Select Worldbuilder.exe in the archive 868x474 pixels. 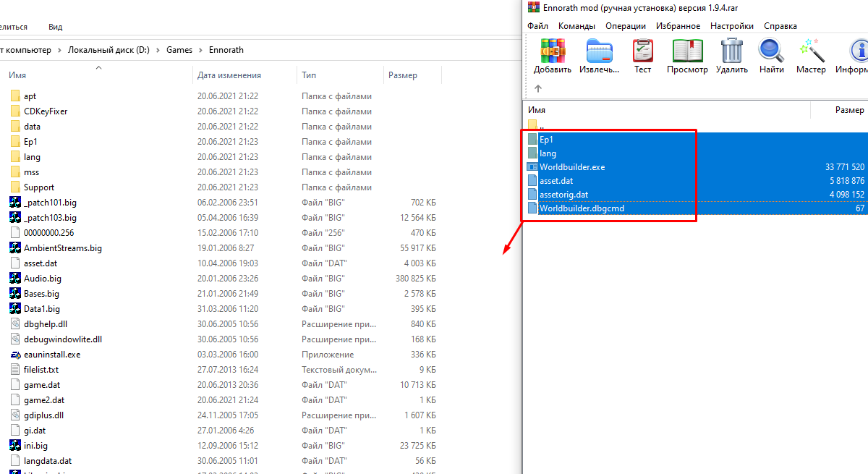(x=572, y=167)
